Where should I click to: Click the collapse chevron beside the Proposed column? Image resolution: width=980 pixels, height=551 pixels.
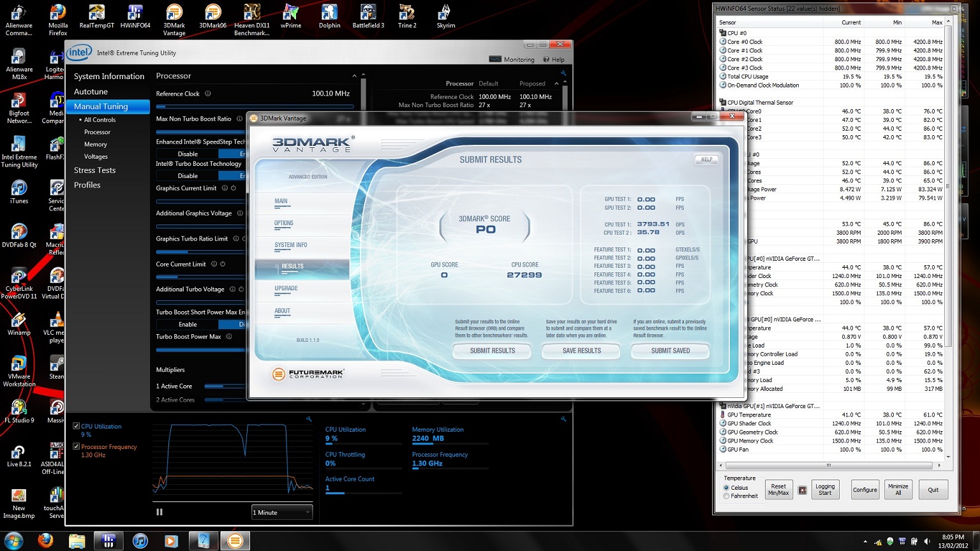tap(556, 84)
